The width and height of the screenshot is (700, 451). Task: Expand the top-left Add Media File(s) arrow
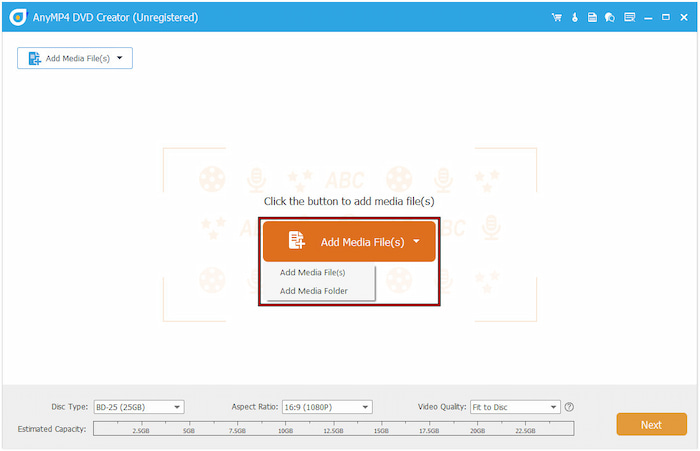point(120,59)
